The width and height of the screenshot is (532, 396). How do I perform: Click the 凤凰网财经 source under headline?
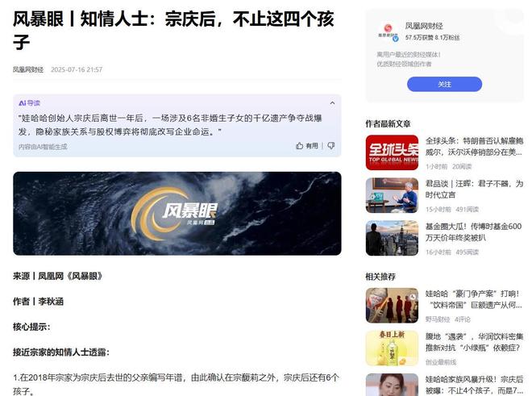point(28,69)
